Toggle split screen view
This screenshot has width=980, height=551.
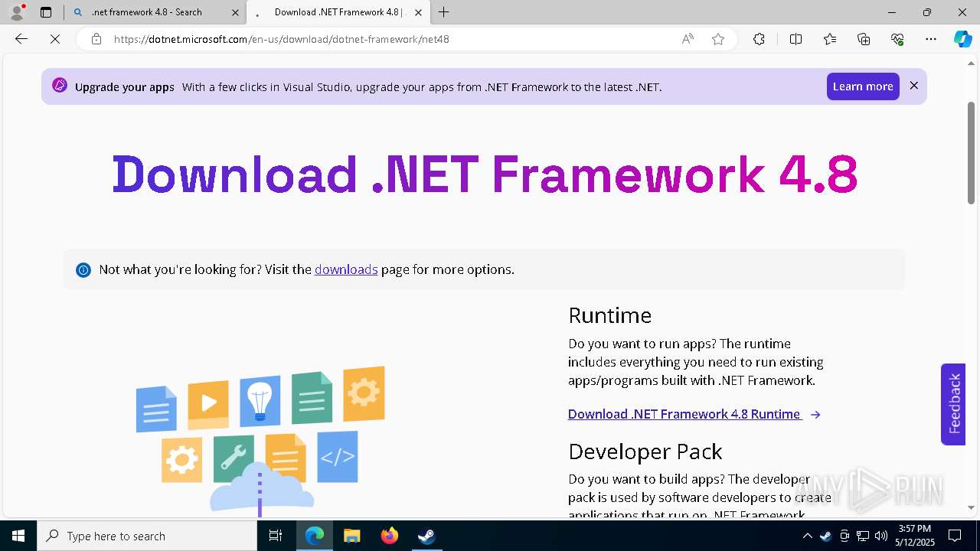[x=795, y=39]
